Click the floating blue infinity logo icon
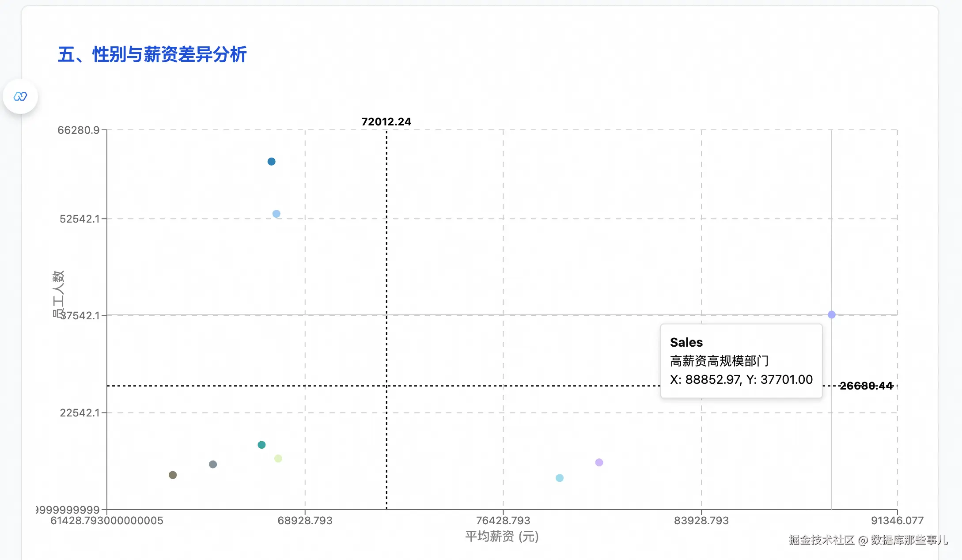 pyautogui.click(x=20, y=96)
